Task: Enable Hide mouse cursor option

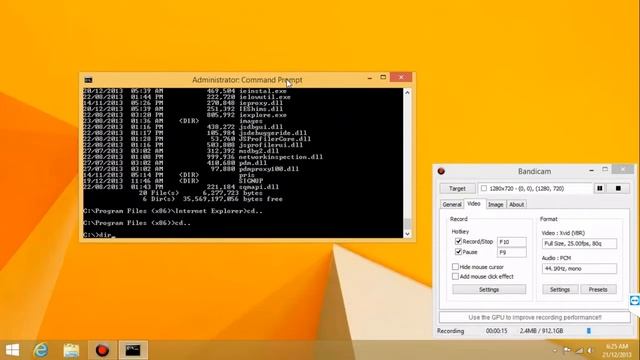Action: 455,267
